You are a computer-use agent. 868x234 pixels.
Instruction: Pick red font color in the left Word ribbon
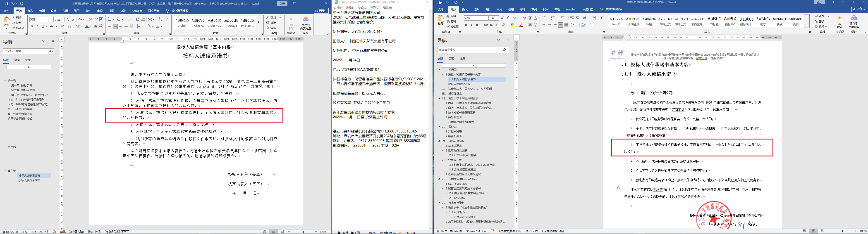pos(87,26)
